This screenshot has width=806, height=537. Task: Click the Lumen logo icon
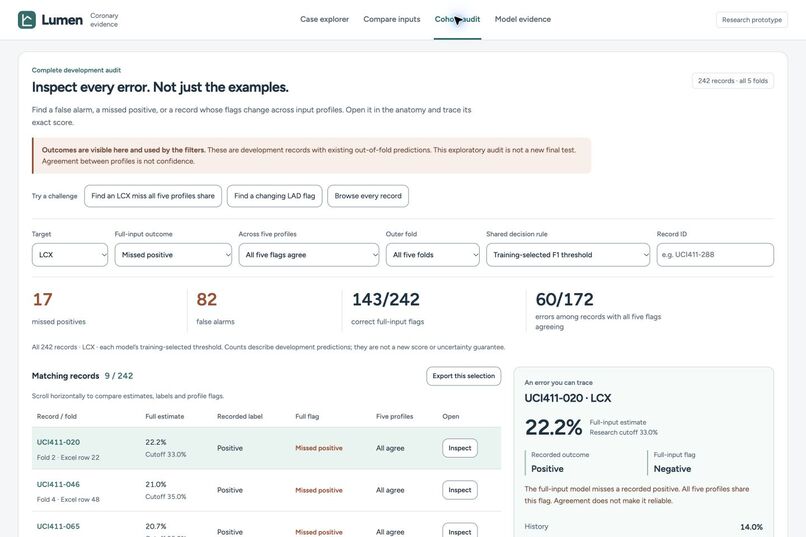(27, 20)
